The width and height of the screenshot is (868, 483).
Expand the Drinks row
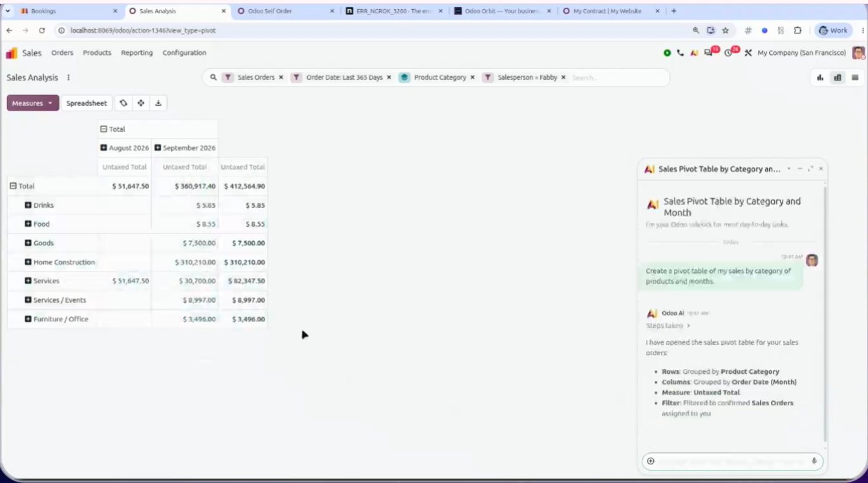[28, 205]
